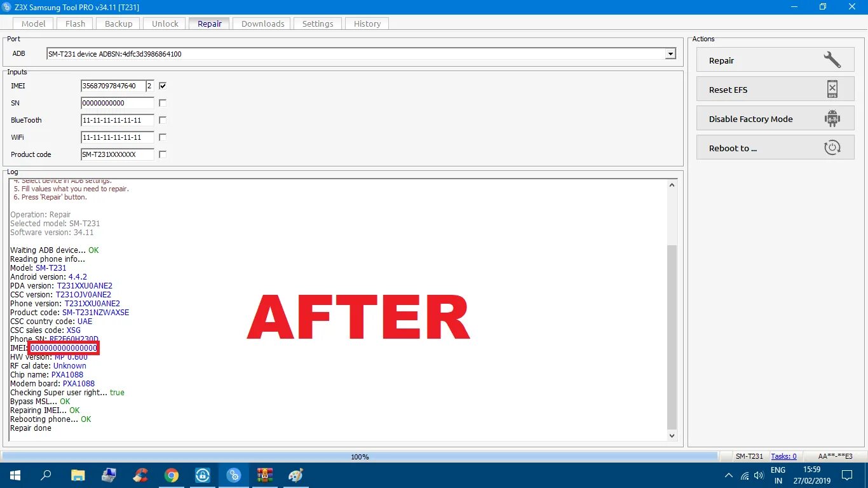Click the BlueTooth address field
The width and height of the screenshot is (868, 488).
pyautogui.click(x=118, y=120)
